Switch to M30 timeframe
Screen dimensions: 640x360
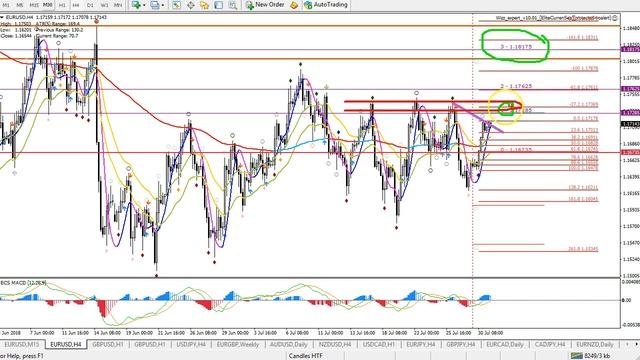pos(48,5)
